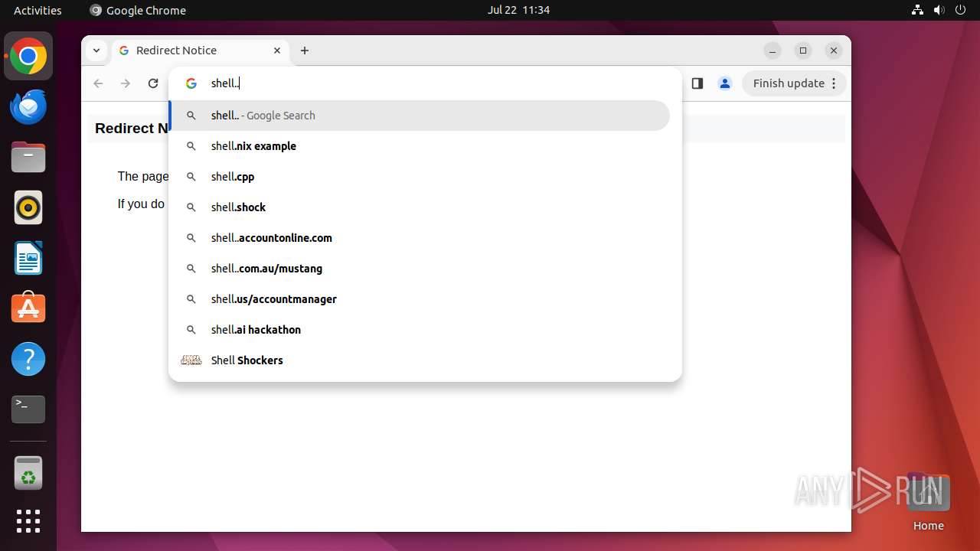Image resolution: width=980 pixels, height=551 pixels.
Task: Select the 'shell.us/accountmanager' suggestion
Action: tap(420, 299)
